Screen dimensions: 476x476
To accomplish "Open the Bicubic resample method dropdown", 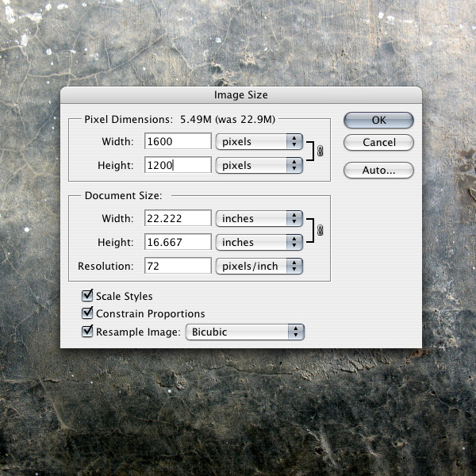I will coord(245,332).
